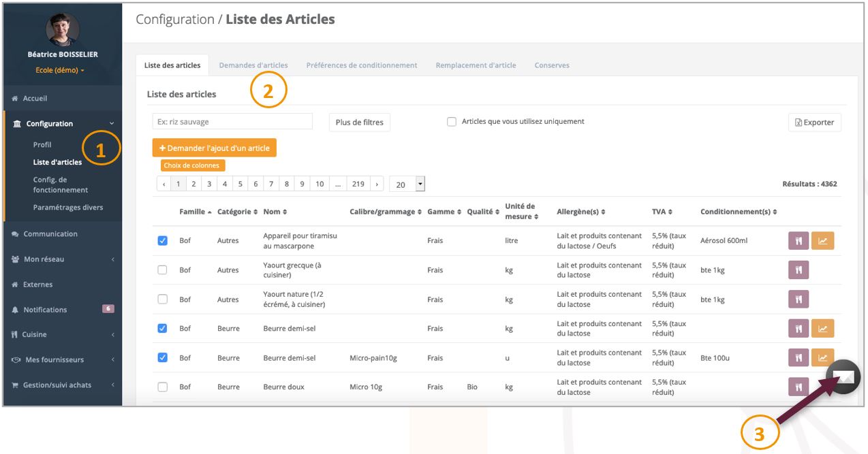Click the Configuration breadcrumb text
This screenshot has height=454, width=868.
pos(175,19)
